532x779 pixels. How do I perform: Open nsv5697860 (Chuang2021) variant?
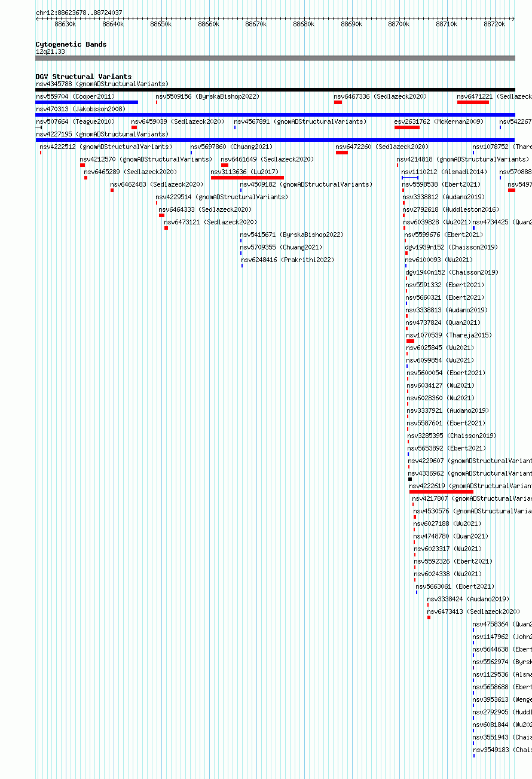[x=231, y=147]
